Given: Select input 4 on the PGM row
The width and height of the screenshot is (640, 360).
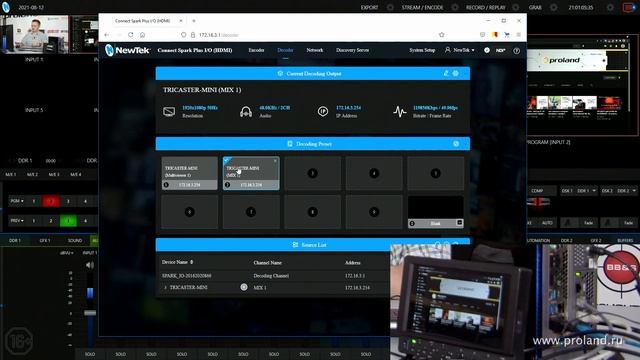Looking at the screenshot, I should [x=85, y=201].
